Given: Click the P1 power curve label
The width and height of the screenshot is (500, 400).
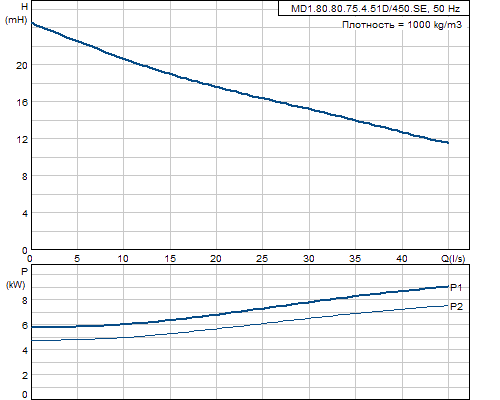Looking at the screenshot, I should 456,287.
